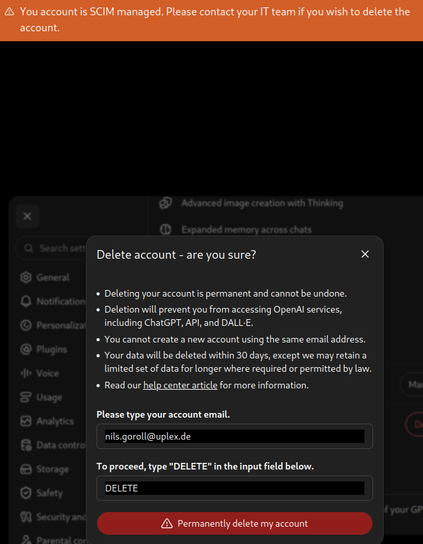Click the search magnifier icon in settings
Screen dimensions: 423x544
click(x=28, y=248)
